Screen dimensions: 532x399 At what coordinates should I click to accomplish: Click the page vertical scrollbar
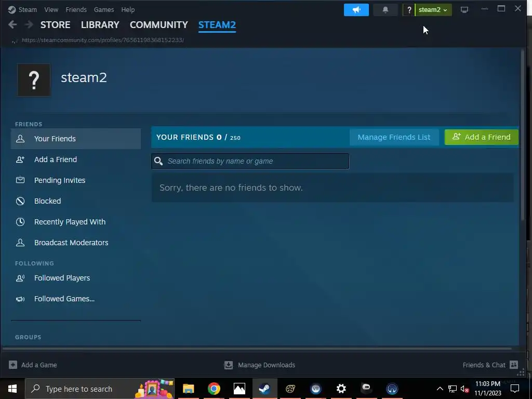523,136
